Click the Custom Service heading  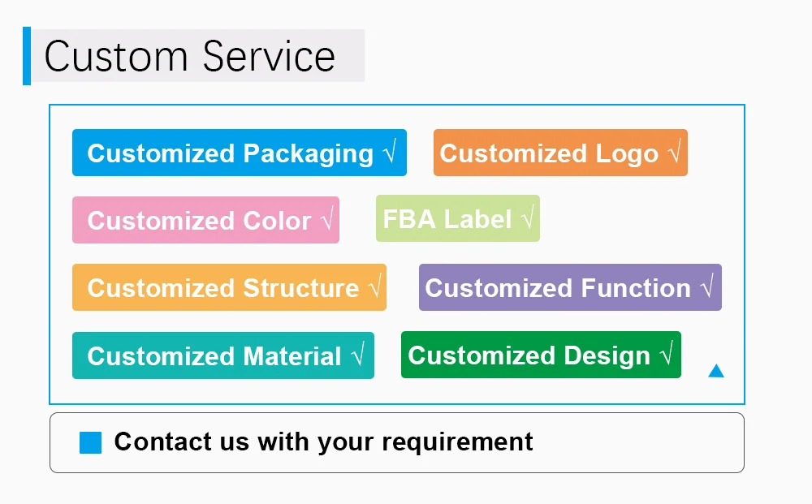click(190, 56)
